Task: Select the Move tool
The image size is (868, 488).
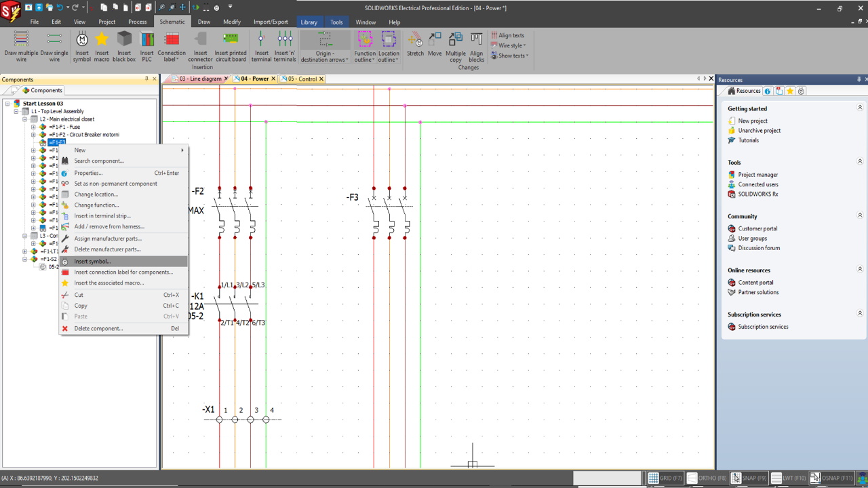Action: click(435, 43)
